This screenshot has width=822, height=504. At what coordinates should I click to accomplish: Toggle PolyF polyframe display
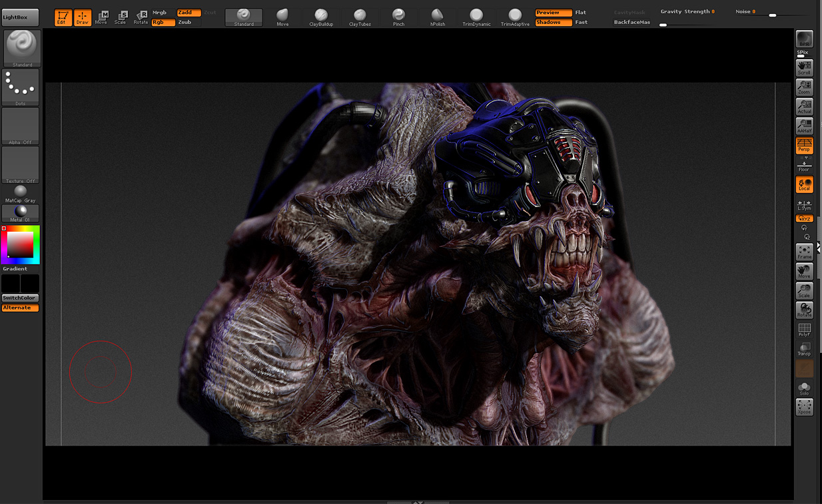pos(805,330)
